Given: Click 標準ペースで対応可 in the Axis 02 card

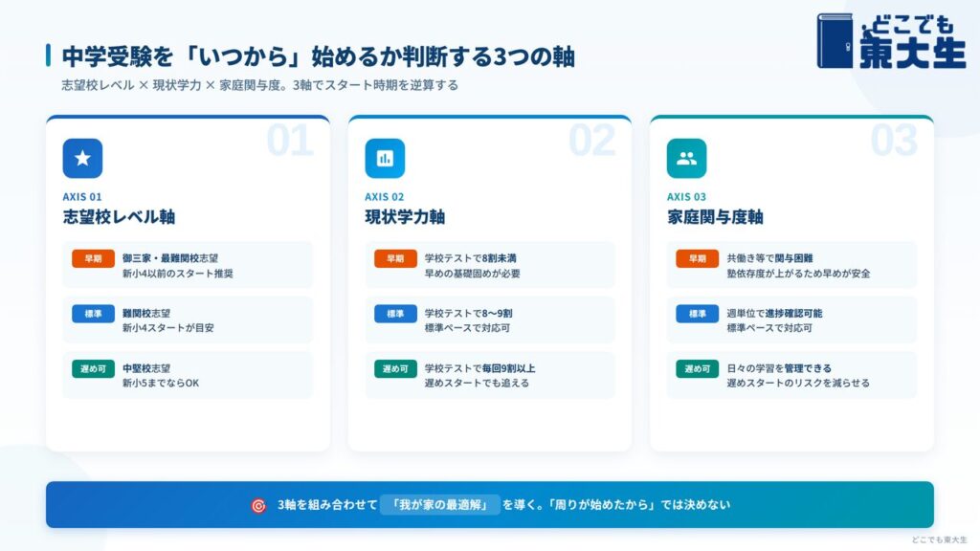Looking at the screenshot, I should (x=467, y=328).
